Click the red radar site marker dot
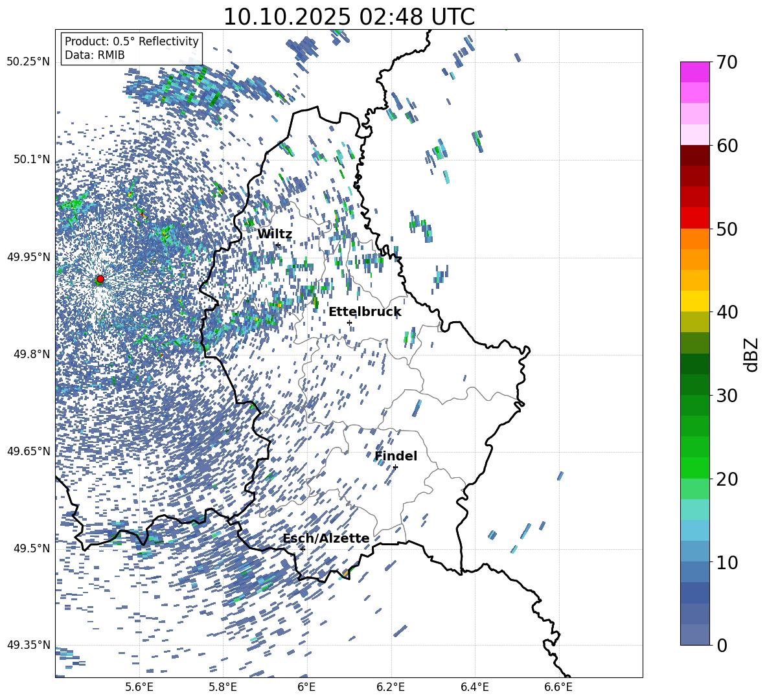The width and height of the screenshot is (767, 700). click(x=100, y=278)
